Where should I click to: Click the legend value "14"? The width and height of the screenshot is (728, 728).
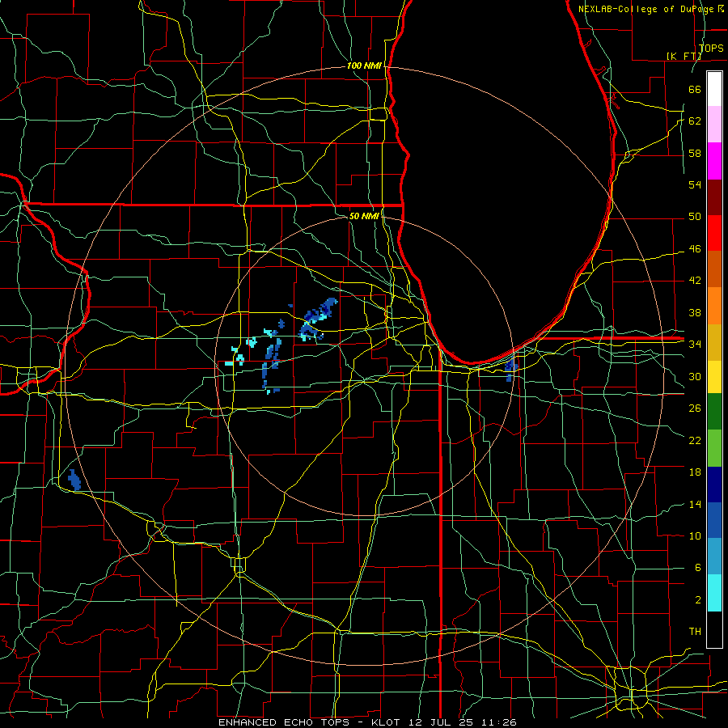tap(695, 504)
